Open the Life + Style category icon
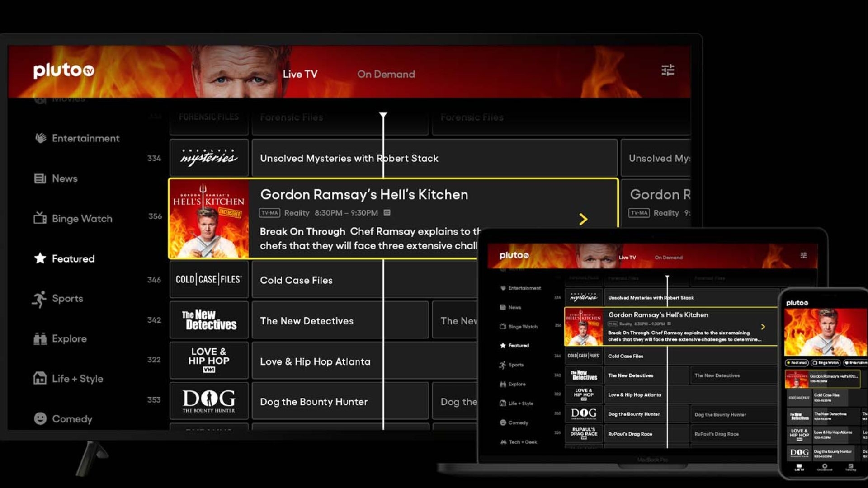 [x=39, y=379]
